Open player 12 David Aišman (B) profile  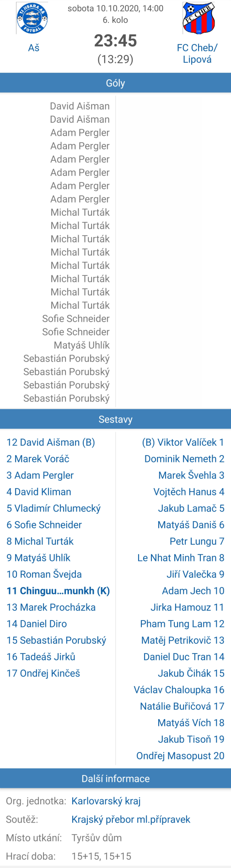(x=51, y=442)
